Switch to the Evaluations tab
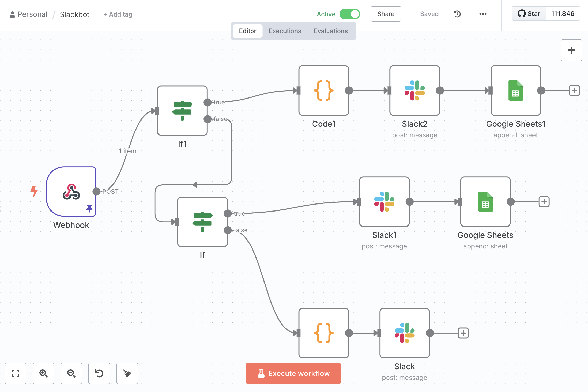588x392 pixels. pos(331,31)
